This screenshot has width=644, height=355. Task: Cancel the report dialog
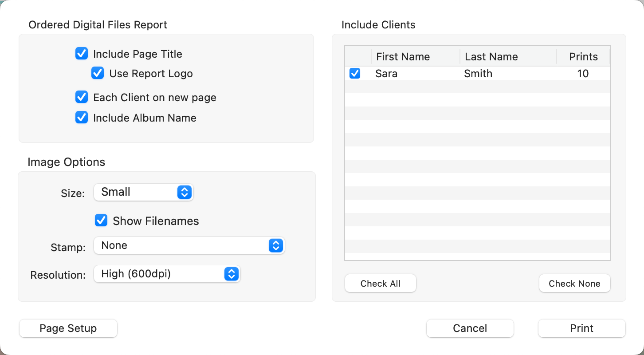pyautogui.click(x=470, y=328)
